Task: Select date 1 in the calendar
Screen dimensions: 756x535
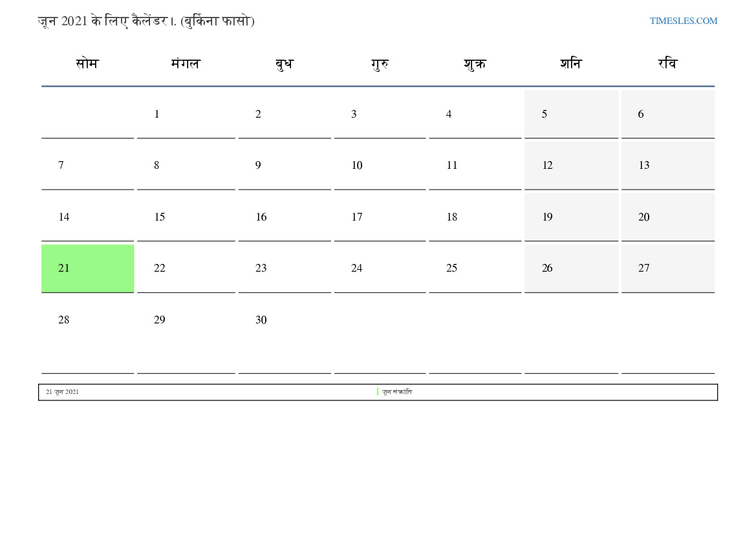Action: coord(157,114)
